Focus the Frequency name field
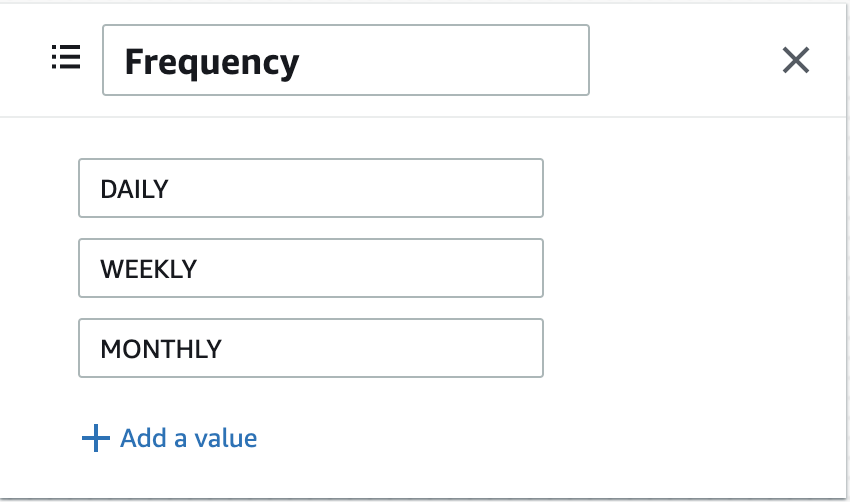The width and height of the screenshot is (850, 502). coord(346,60)
